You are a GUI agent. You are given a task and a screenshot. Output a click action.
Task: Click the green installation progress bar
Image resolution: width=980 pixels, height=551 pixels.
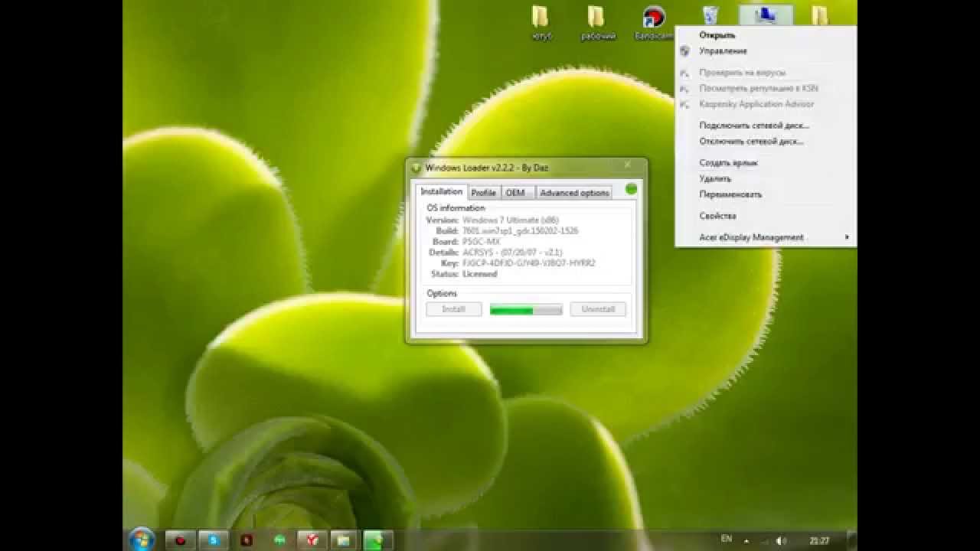[526, 310]
